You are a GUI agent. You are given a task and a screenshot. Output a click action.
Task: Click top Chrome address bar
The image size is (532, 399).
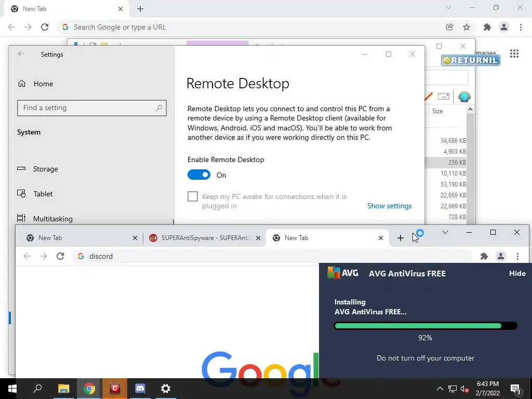pos(251,27)
